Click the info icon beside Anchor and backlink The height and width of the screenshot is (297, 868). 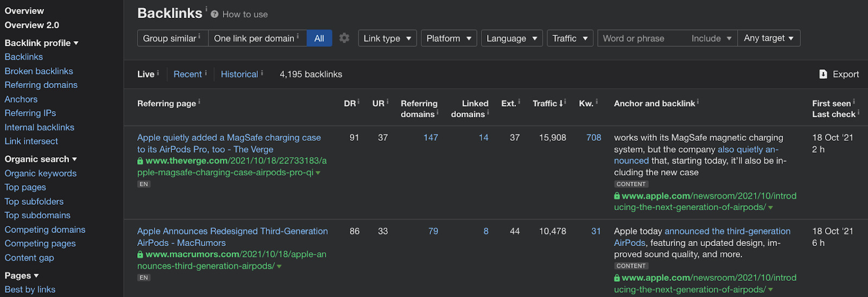click(698, 102)
